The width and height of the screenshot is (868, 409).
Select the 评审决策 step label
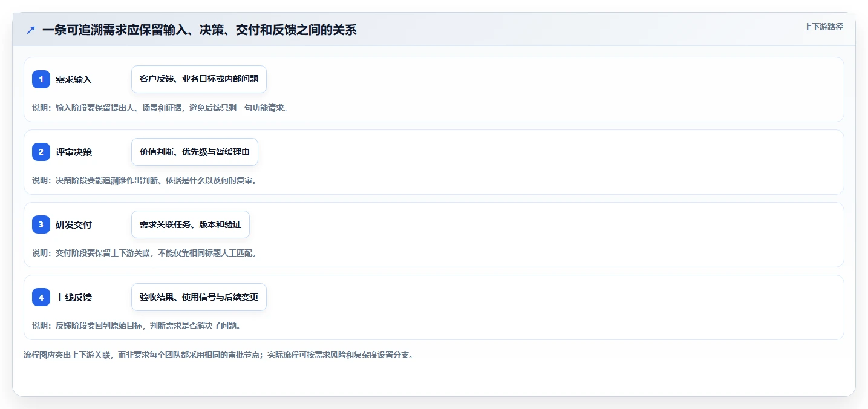74,152
